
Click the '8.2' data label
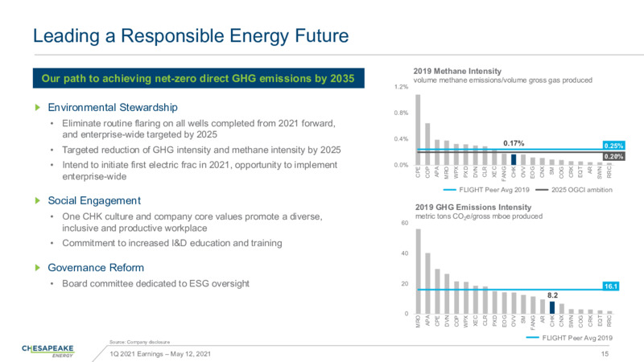552,295
